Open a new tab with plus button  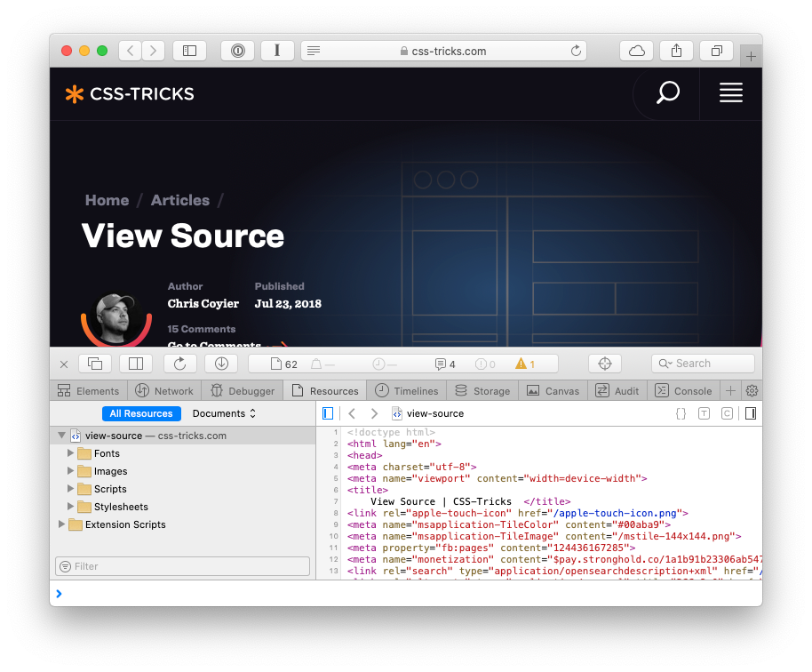tap(751, 56)
